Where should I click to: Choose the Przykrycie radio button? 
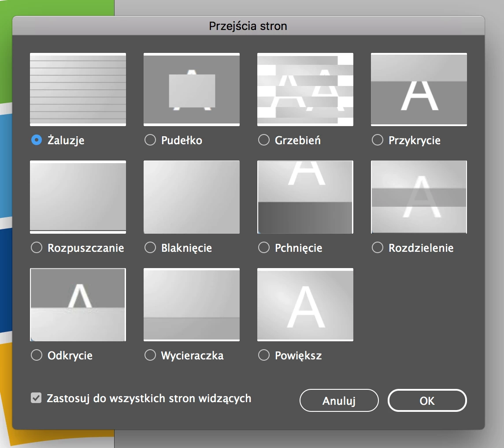(378, 140)
